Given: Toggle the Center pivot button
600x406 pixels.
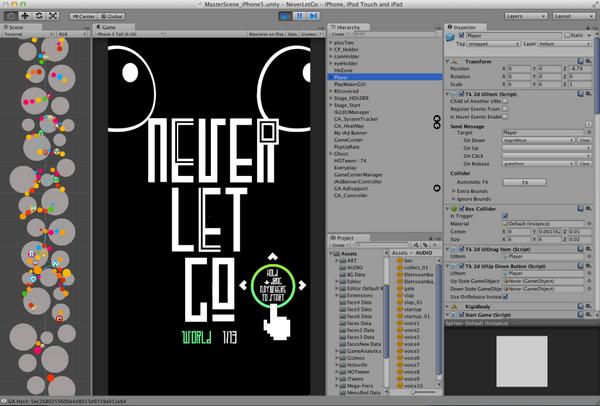Looking at the screenshot, I should click(x=84, y=16).
